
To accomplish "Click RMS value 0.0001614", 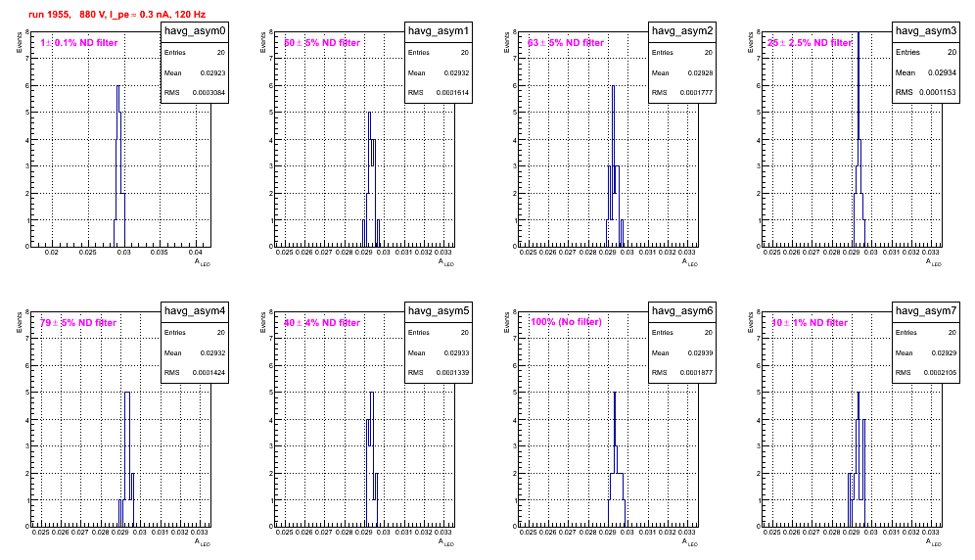I will [x=452, y=93].
